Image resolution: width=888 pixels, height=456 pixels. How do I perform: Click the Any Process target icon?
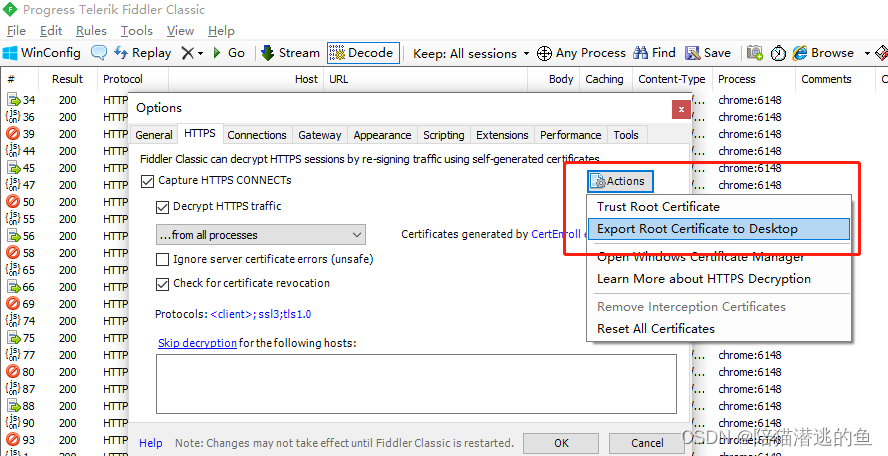[x=544, y=53]
